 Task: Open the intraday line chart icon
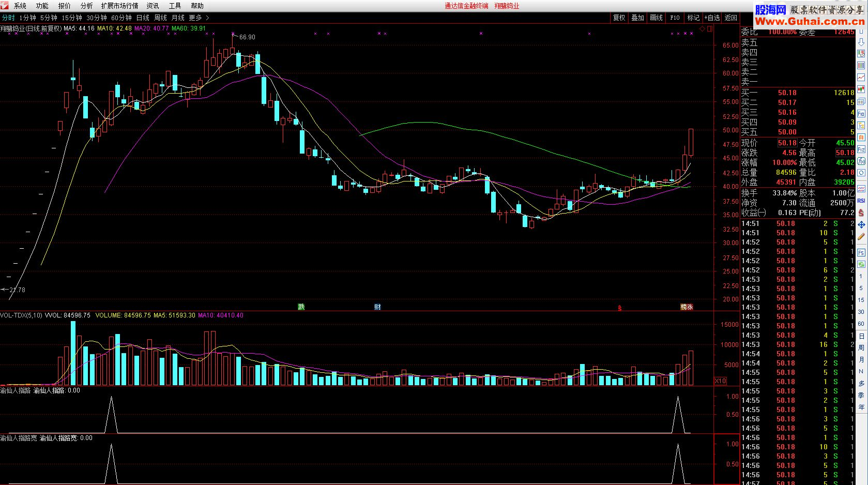[861, 77]
